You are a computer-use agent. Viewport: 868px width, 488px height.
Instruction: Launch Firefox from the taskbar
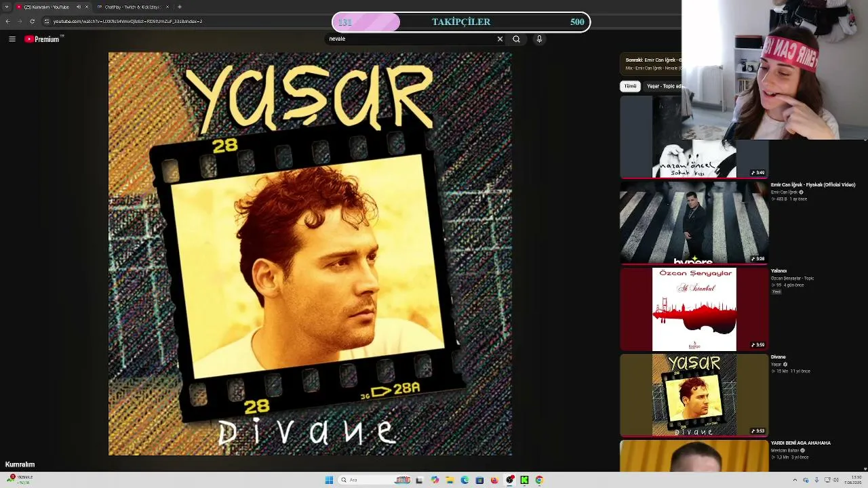pyautogui.click(x=494, y=480)
